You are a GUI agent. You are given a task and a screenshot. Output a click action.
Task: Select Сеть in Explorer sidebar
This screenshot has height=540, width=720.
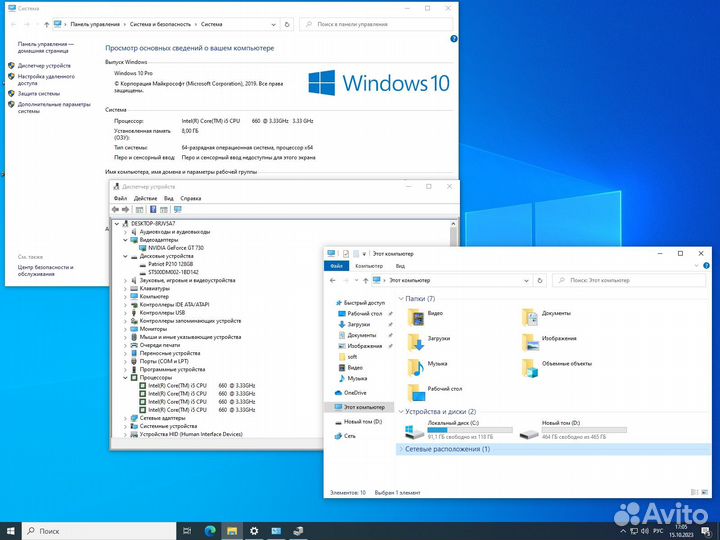pyautogui.click(x=349, y=436)
